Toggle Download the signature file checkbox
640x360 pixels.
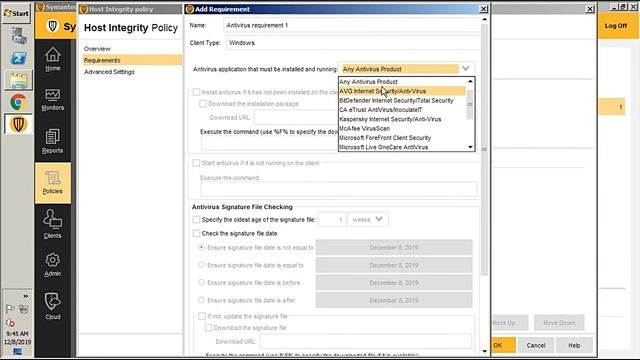(x=208, y=328)
